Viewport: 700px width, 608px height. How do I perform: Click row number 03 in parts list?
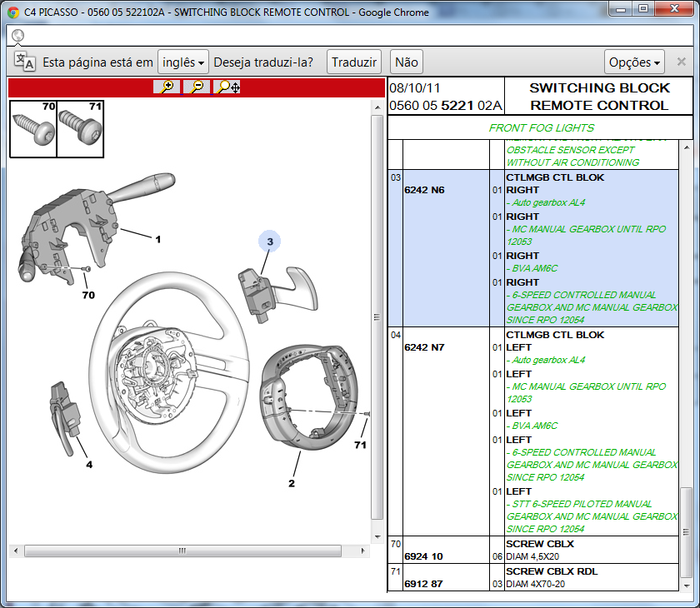396,177
